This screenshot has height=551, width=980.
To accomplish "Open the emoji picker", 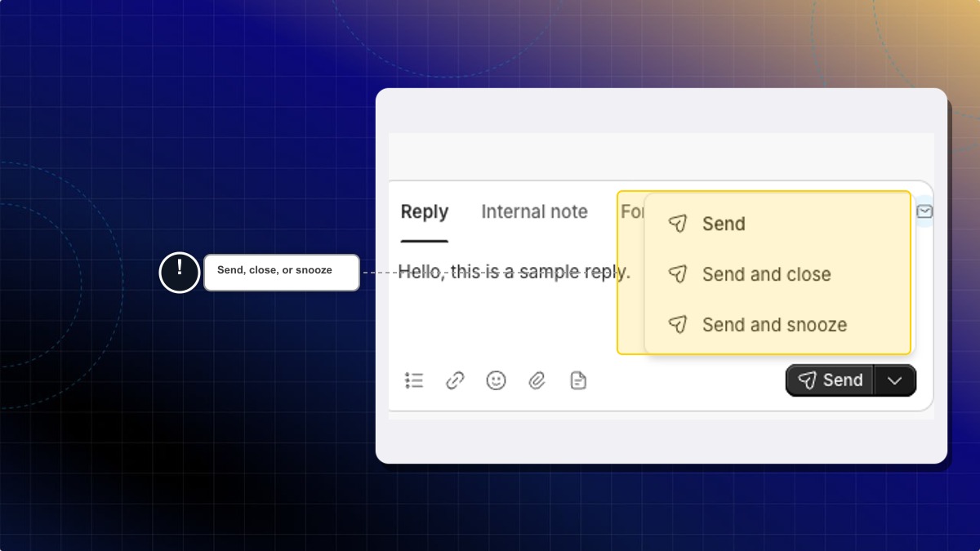I will pyautogui.click(x=496, y=380).
